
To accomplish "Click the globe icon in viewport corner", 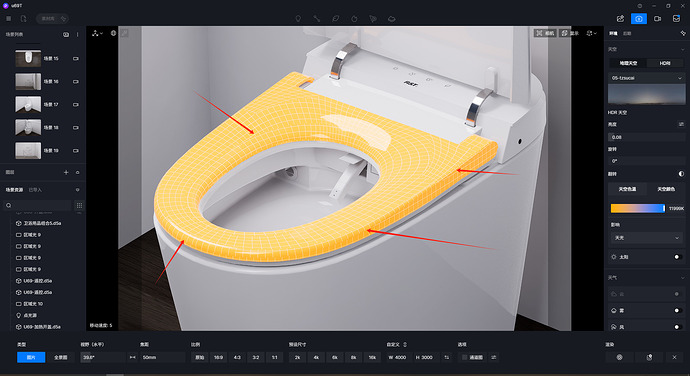I will click(113, 33).
